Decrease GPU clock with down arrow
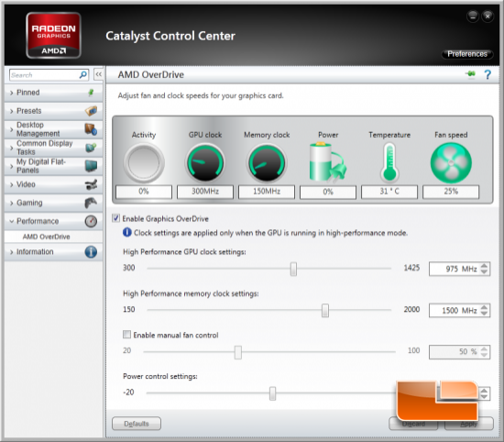504x442 pixels. [x=484, y=271]
